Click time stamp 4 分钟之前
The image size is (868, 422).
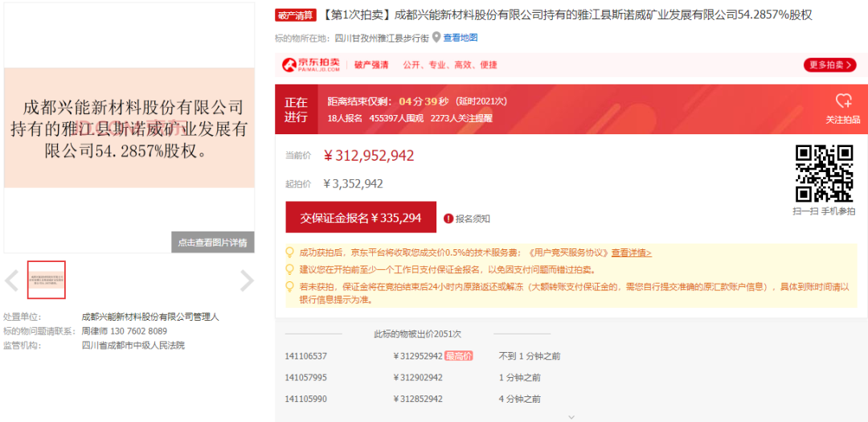pyautogui.click(x=520, y=399)
